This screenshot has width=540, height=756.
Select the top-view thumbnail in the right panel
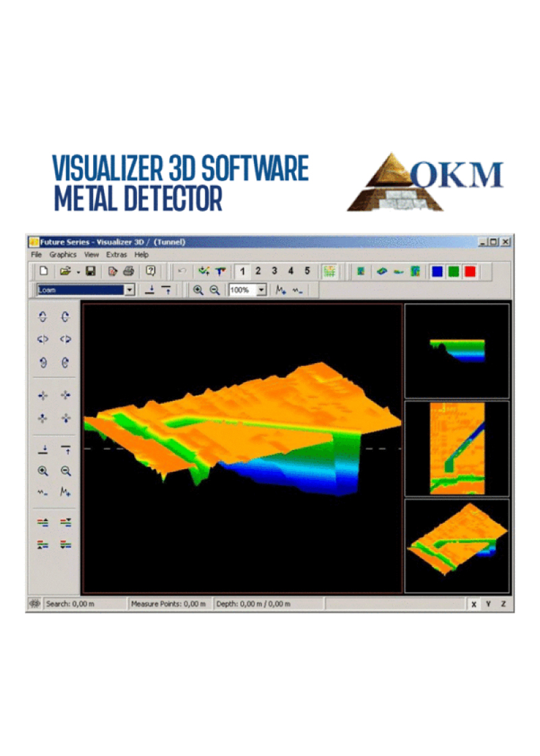click(x=457, y=449)
